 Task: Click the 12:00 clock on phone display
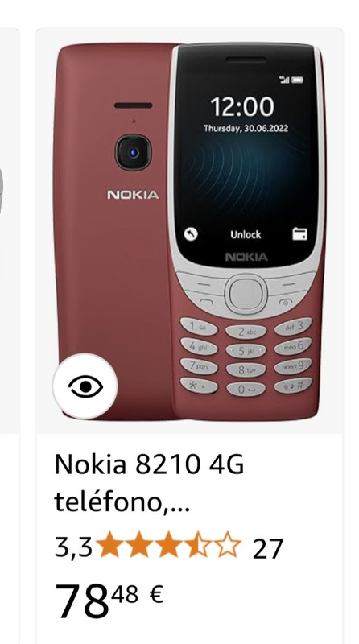(242, 106)
